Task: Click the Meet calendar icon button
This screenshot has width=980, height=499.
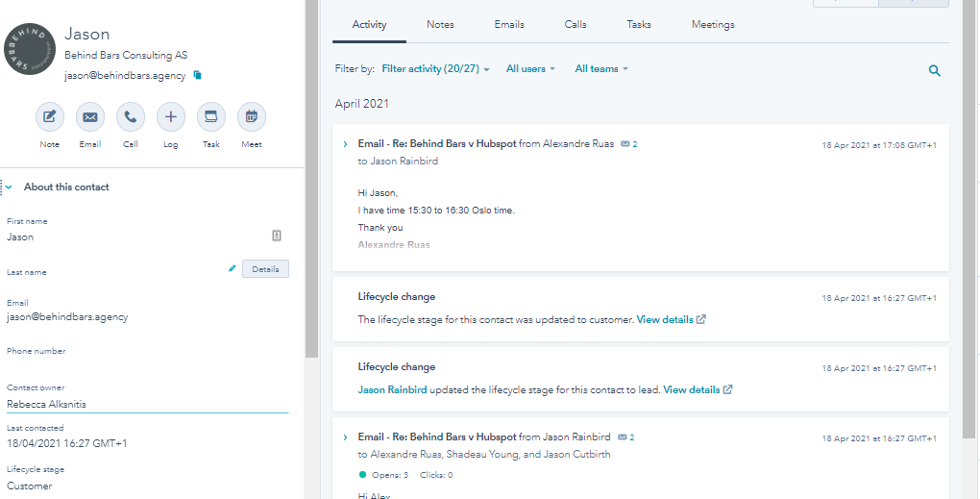Action: click(252, 117)
